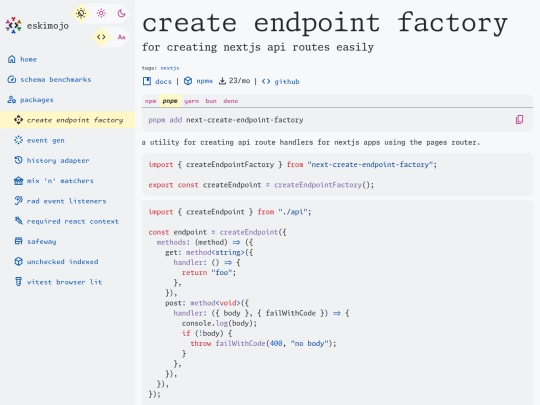This screenshot has width=540, height=405.
Task: Switch to the deno install tab
Action: click(x=231, y=101)
